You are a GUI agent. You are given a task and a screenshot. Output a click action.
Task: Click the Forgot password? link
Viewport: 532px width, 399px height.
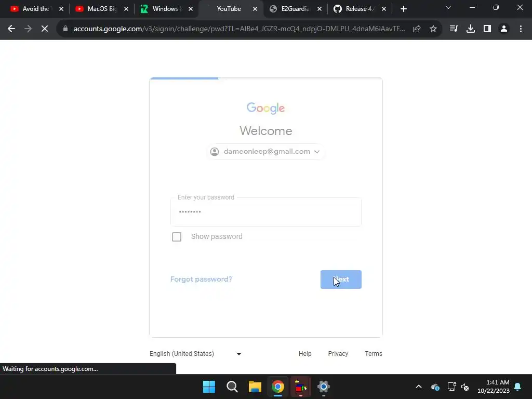click(201, 279)
